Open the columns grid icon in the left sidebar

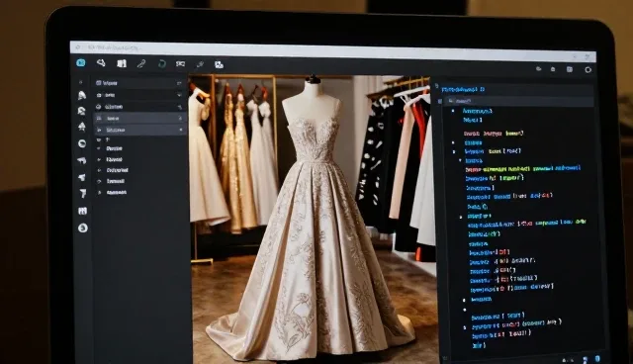[82, 211]
